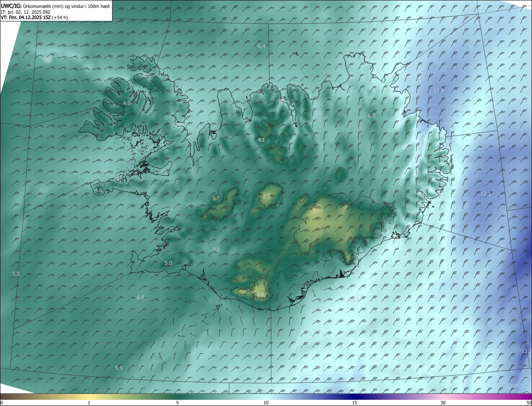Click the 6.0 value in northeast Iceland

(x=372, y=116)
